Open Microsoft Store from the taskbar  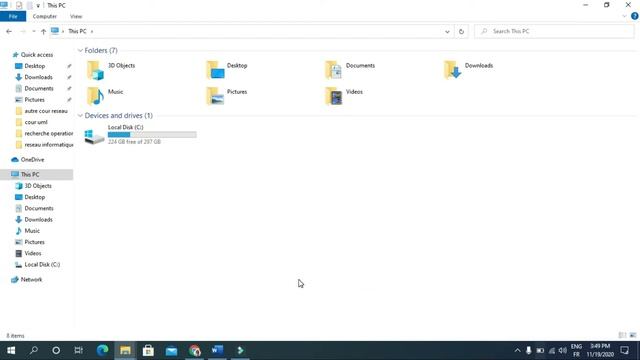pos(148,350)
